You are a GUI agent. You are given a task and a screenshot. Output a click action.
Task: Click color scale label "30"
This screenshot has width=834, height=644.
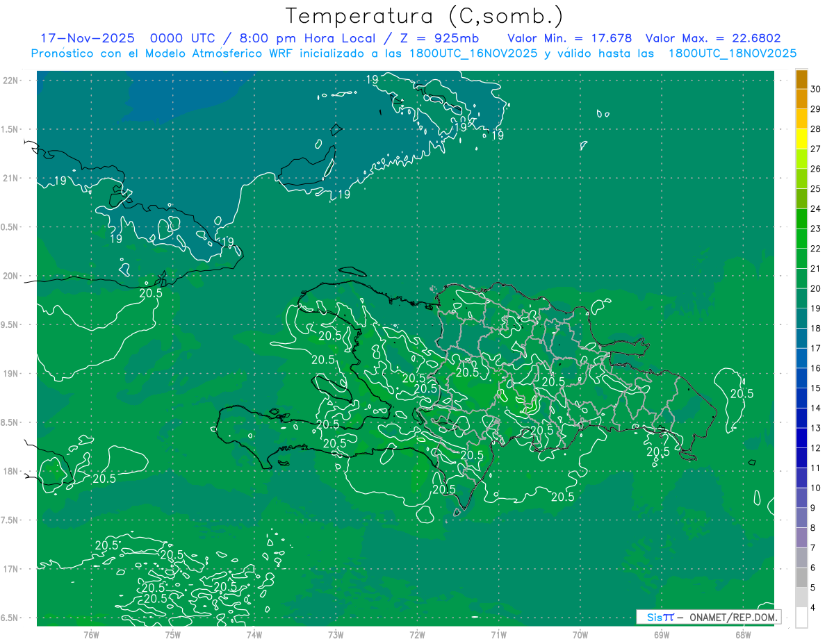point(815,88)
